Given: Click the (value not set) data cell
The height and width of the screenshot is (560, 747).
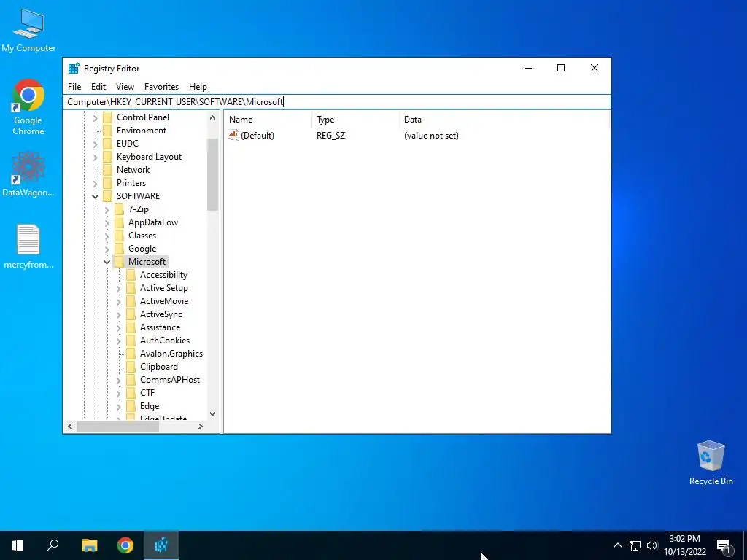Looking at the screenshot, I should coord(431,136).
